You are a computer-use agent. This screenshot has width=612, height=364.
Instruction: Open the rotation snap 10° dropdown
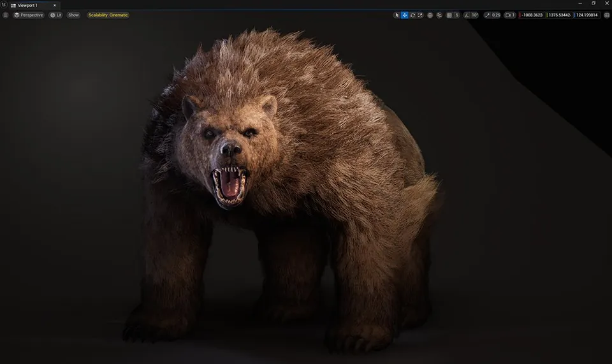point(475,15)
